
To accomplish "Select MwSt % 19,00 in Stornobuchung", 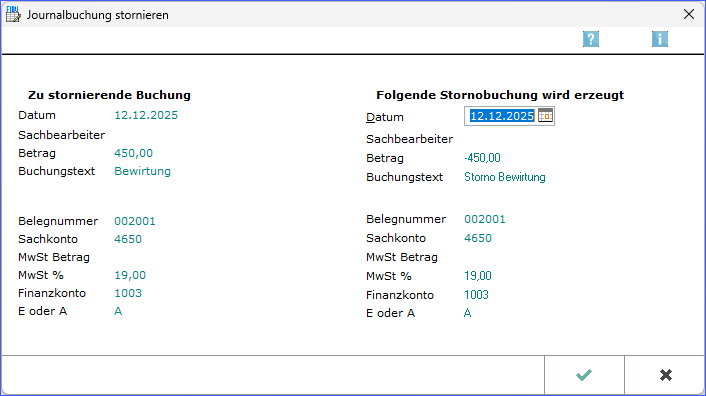I will click(x=478, y=276).
